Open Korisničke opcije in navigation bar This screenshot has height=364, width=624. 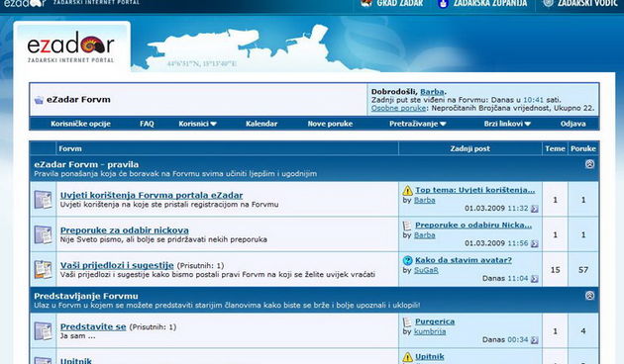80,124
